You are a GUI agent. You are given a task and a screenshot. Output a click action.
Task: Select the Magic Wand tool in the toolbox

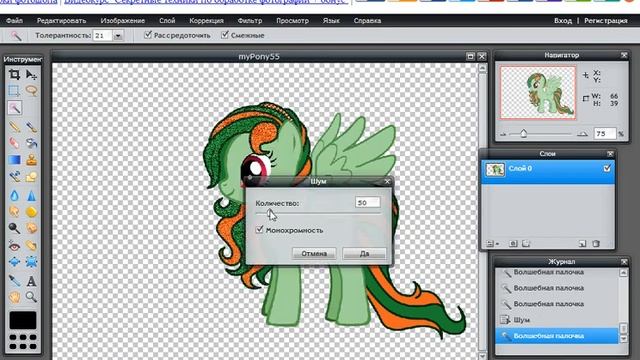14,108
